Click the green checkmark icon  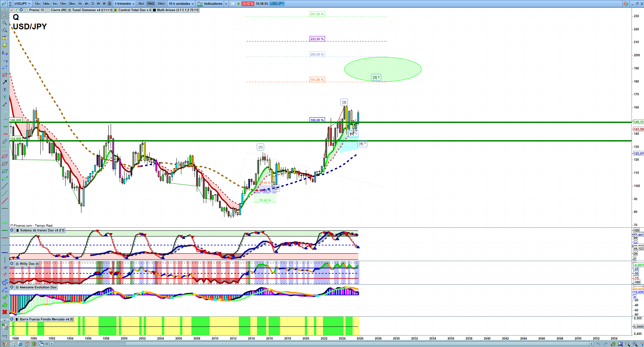pos(5,297)
